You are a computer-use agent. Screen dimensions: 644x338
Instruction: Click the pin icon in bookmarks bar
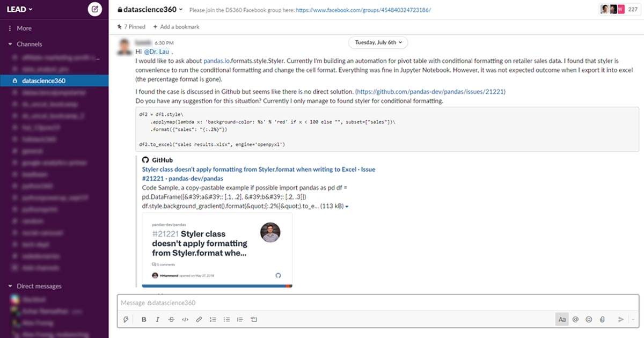click(119, 27)
